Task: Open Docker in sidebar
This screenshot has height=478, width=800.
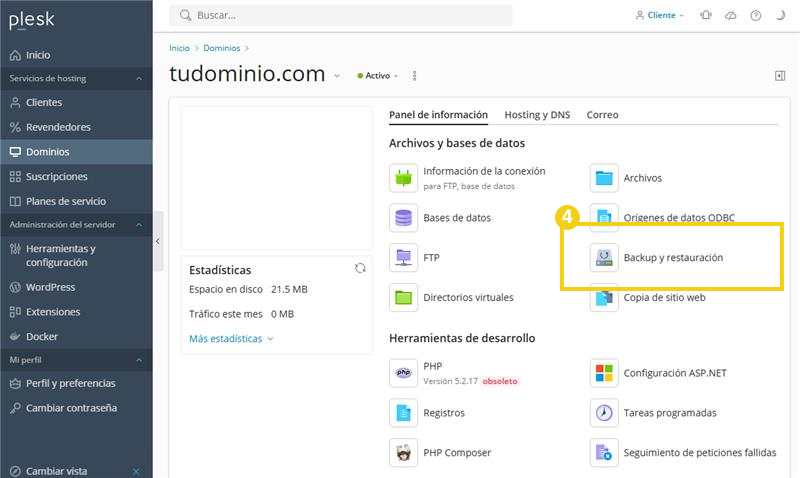Action: (x=77, y=337)
